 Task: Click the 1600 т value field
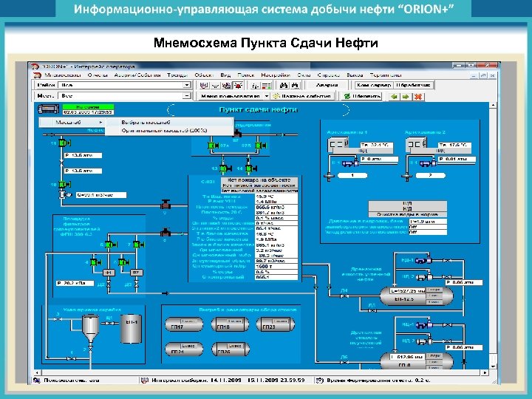[x=276, y=266]
